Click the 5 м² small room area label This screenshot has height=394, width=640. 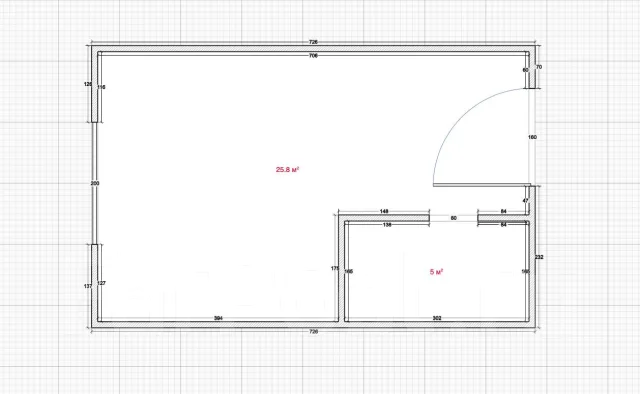(x=436, y=272)
